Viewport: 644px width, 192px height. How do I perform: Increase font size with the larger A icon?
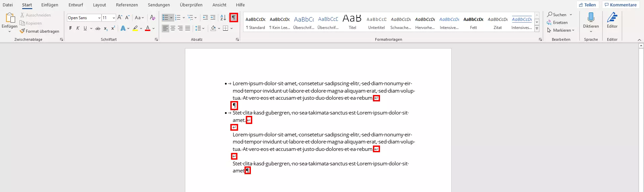120,18
